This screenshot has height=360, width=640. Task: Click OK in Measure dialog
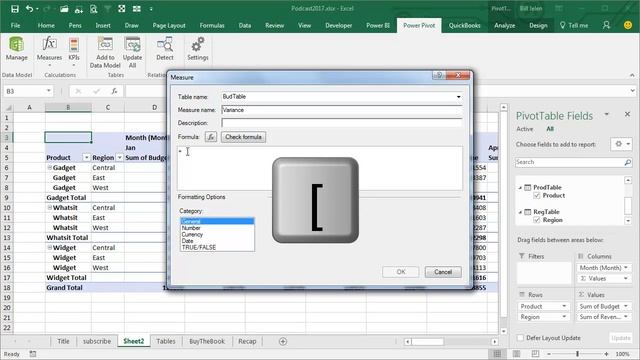[401, 272]
